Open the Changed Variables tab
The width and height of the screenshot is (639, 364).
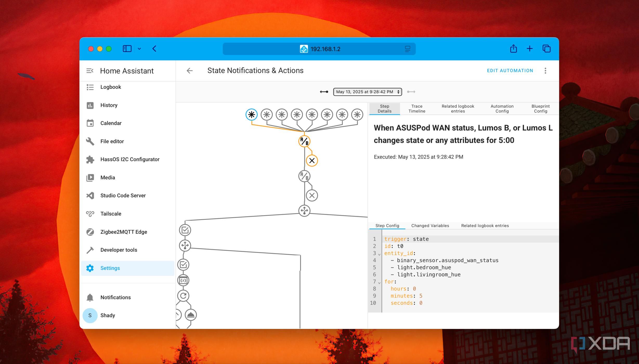(x=430, y=226)
